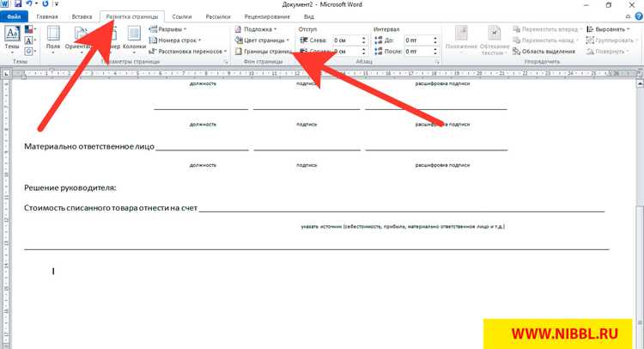Switch to the Рецензирование (Review) tab
Viewport: 644px width, 349px height.
pos(267,17)
